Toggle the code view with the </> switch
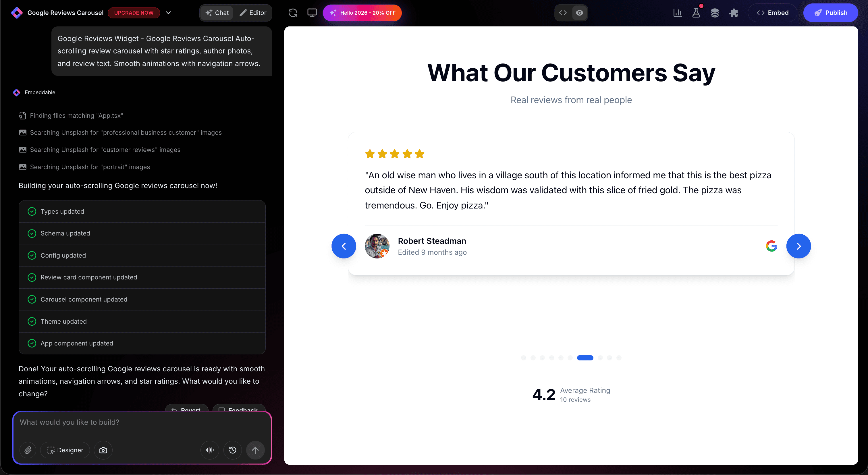868x475 pixels. click(562, 12)
